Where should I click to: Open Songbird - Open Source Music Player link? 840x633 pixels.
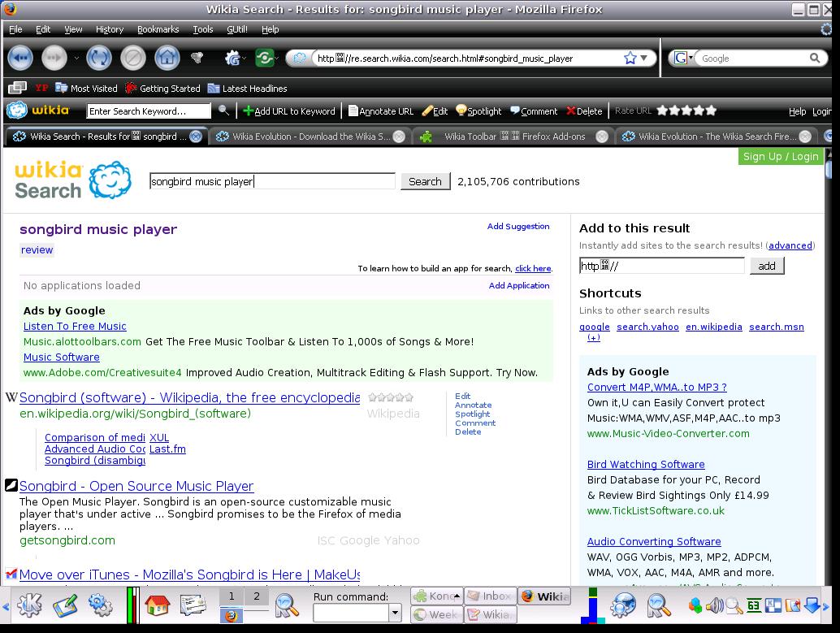pos(136,486)
